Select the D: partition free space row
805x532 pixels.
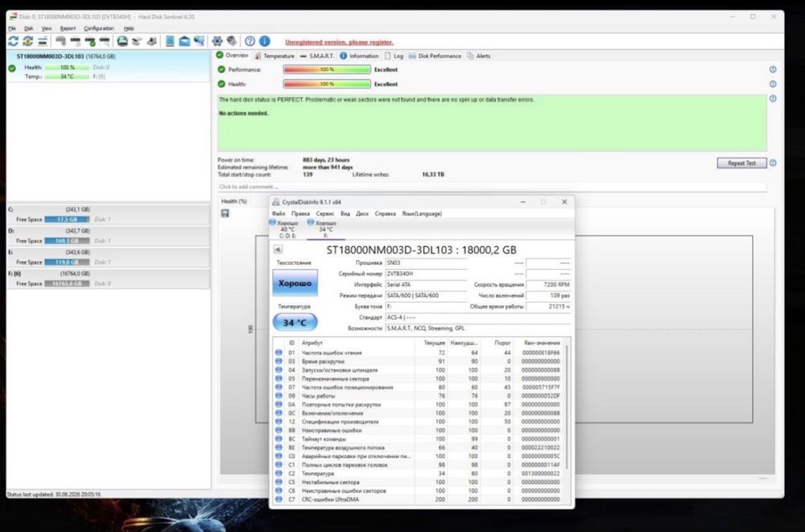point(109,236)
